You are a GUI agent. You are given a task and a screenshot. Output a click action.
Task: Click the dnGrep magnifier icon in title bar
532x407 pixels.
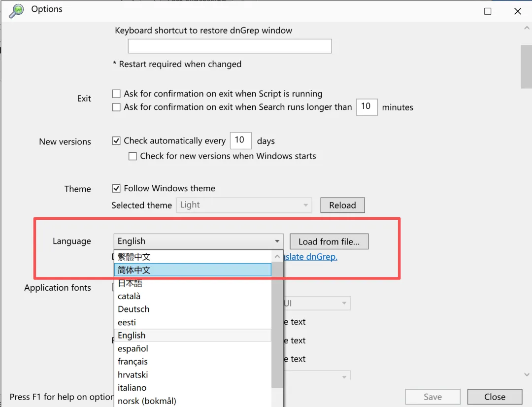click(16, 10)
